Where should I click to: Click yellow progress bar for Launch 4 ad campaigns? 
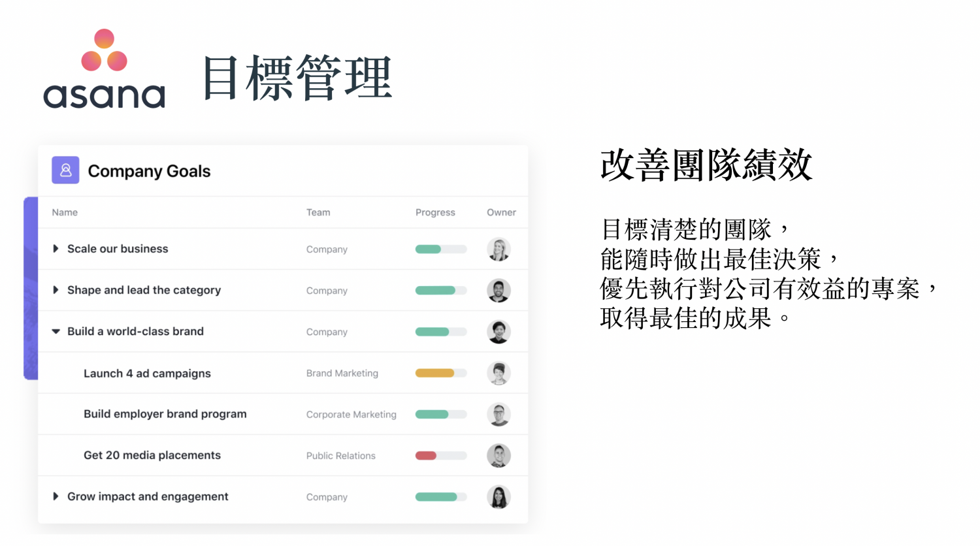coord(435,374)
